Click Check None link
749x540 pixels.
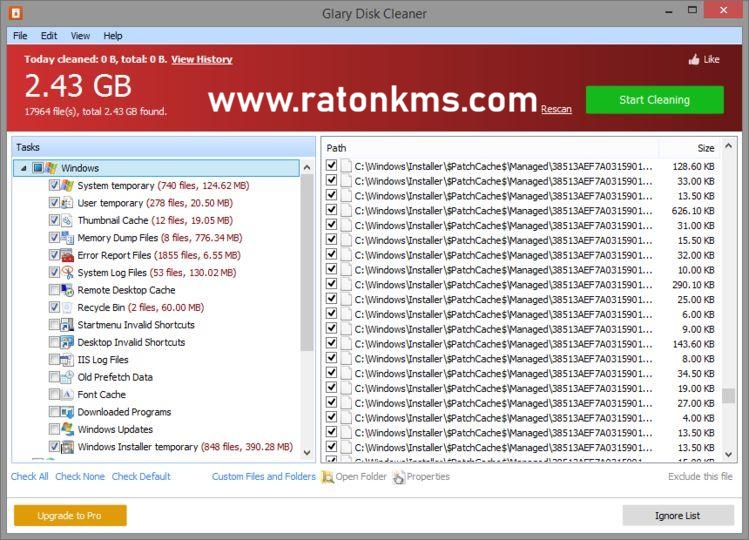point(80,476)
